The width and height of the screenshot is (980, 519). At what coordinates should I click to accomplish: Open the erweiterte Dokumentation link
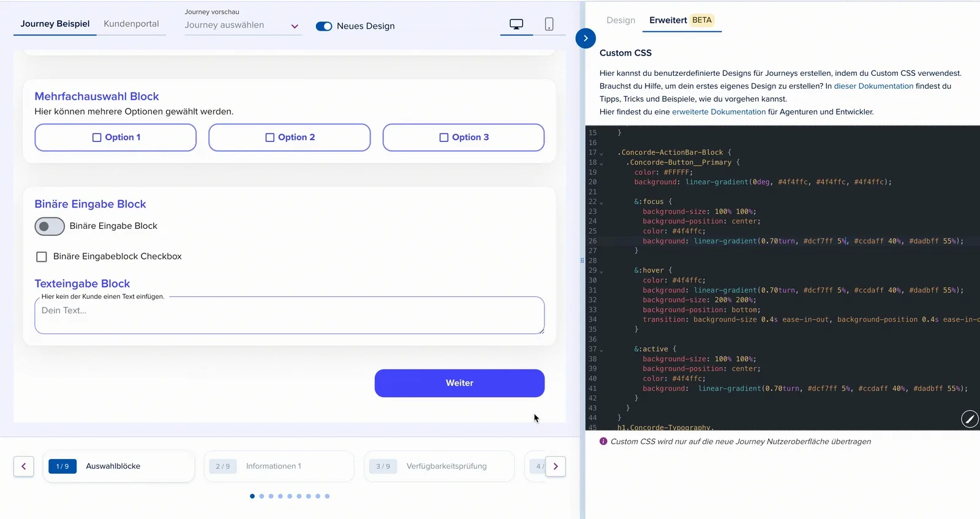point(718,112)
